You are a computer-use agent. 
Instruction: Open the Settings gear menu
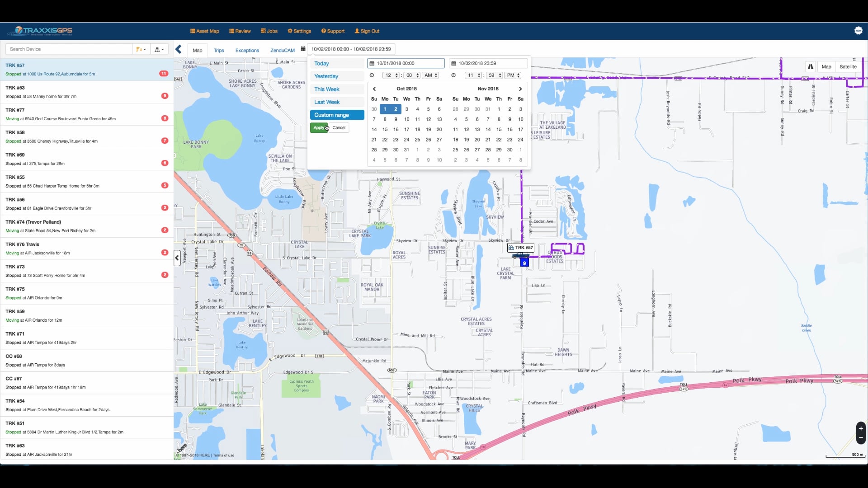click(299, 31)
